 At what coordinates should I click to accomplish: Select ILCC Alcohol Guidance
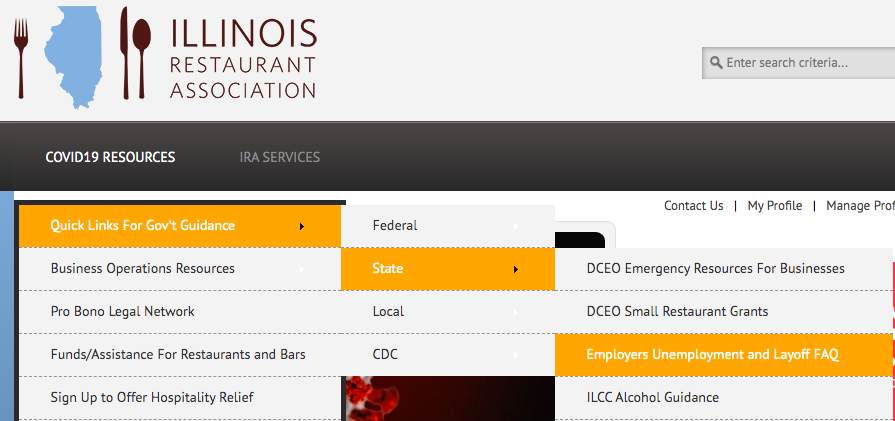tap(653, 397)
